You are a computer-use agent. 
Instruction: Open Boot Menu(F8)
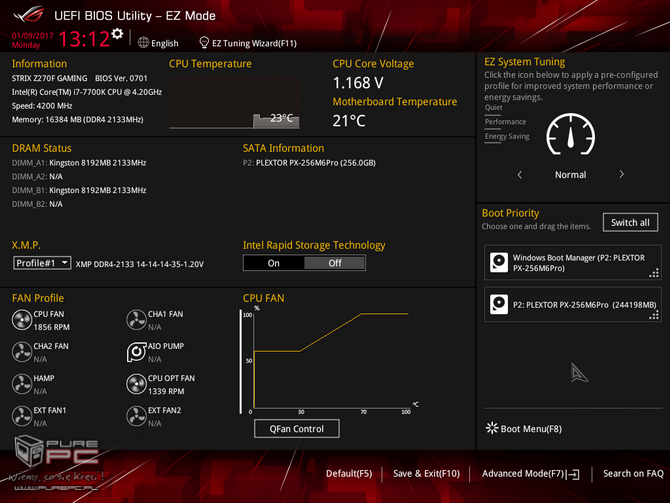click(x=531, y=429)
